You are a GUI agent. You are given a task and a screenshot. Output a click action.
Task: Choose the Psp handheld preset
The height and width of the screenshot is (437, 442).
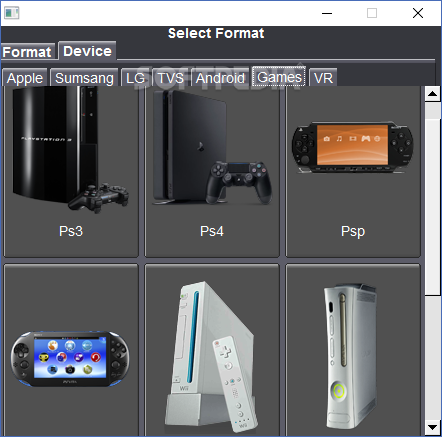353,171
